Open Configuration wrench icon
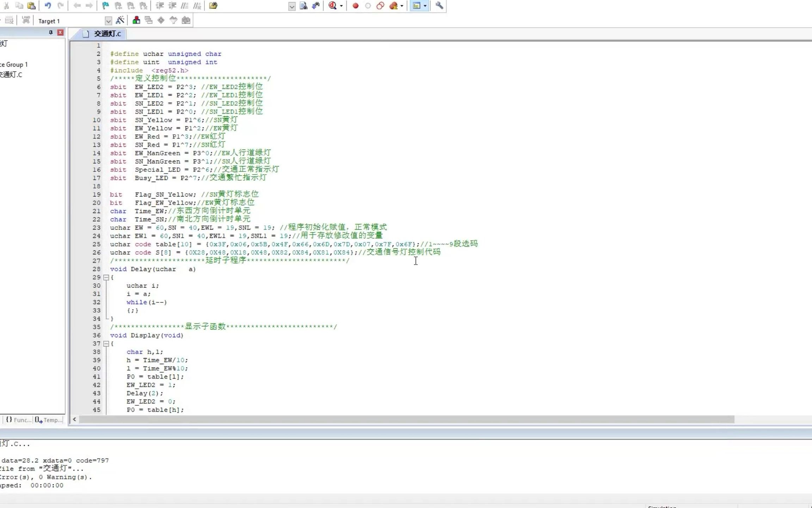The width and height of the screenshot is (812, 508). point(439,6)
